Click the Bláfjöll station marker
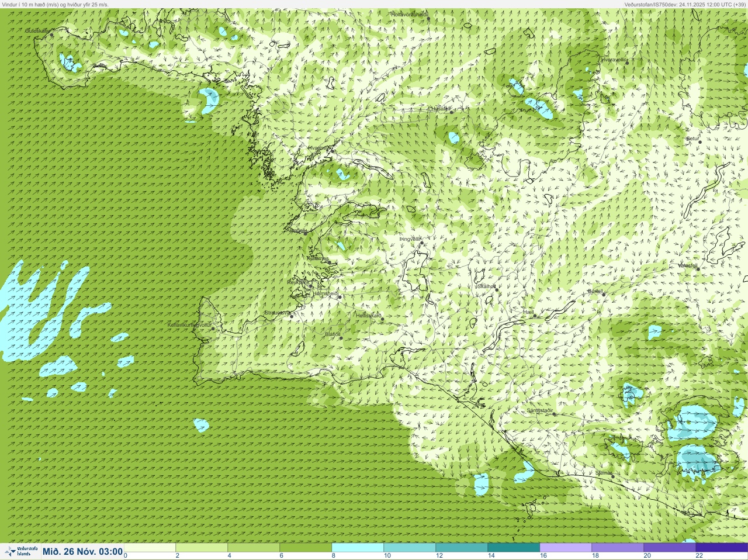This screenshot has height=560, width=748. point(341,338)
